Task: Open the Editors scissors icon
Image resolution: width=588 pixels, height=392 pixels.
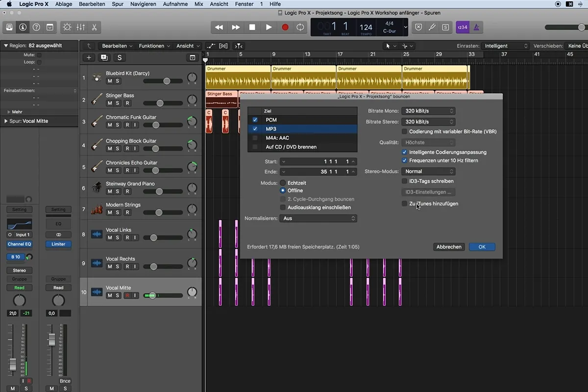Action: click(94, 27)
